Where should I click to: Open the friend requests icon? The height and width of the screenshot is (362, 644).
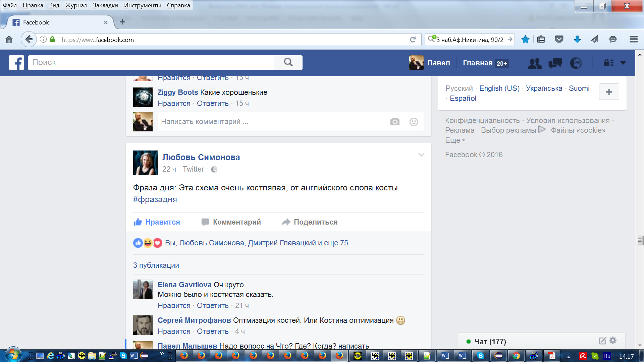pyautogui.click(x=535, y=63)
